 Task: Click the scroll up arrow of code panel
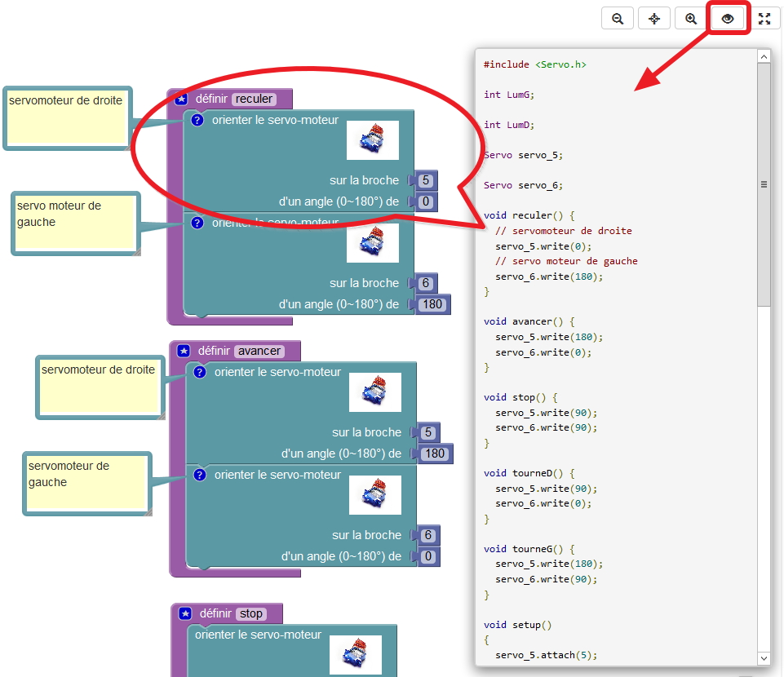(x=764, y=57)
